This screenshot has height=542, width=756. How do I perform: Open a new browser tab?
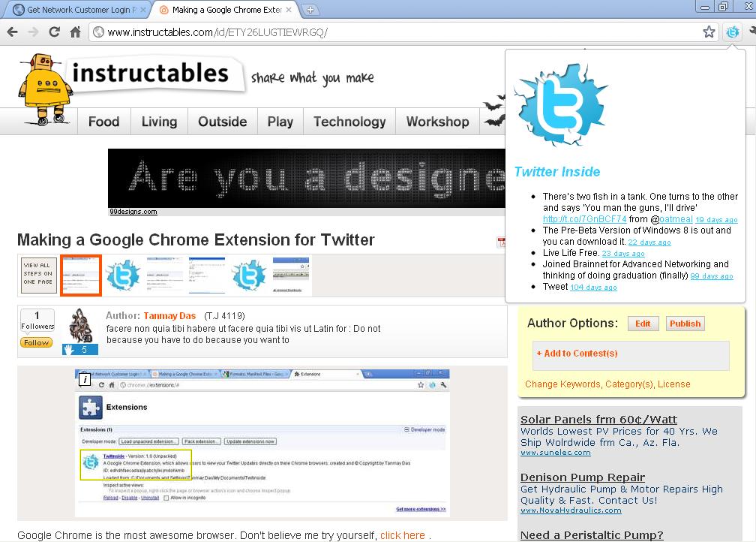(x=310, y=10)
